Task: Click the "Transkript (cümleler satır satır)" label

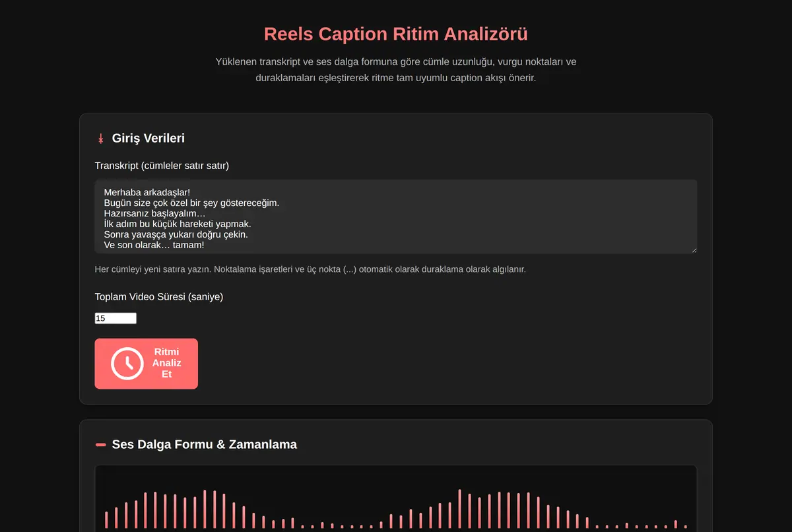Action: click(x=162, y=166)
